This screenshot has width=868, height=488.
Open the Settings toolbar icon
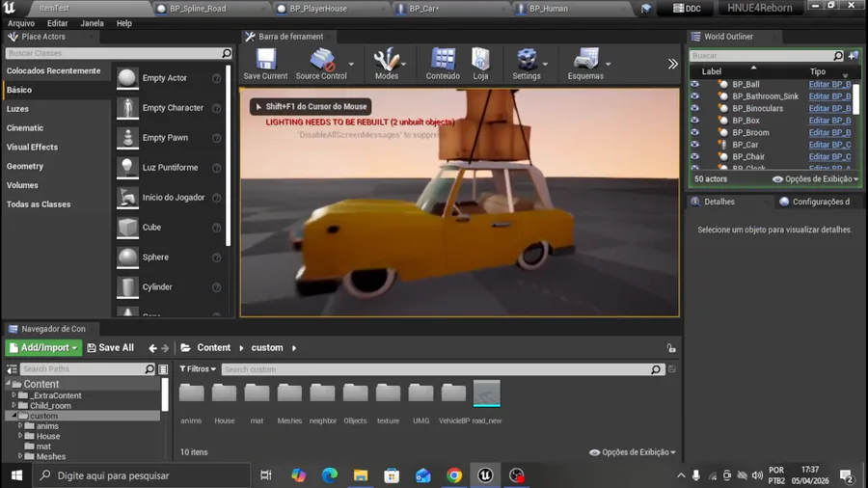527,60
